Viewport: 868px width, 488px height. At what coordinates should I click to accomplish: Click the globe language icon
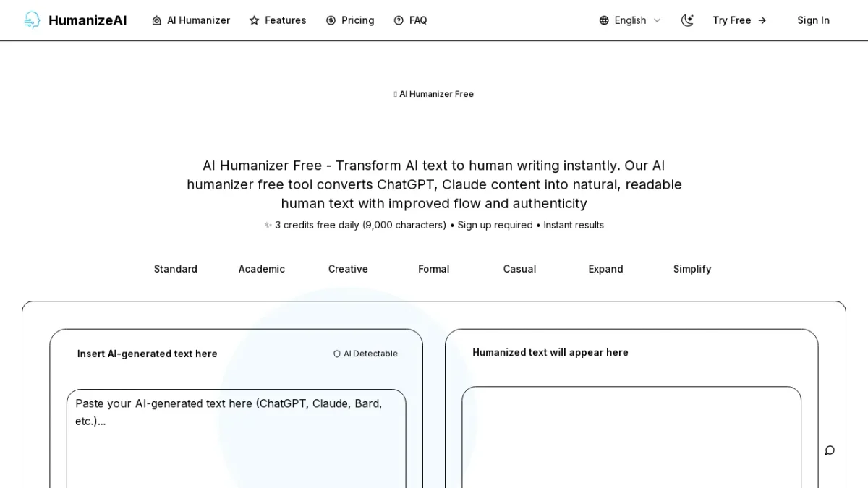point(604,20)
